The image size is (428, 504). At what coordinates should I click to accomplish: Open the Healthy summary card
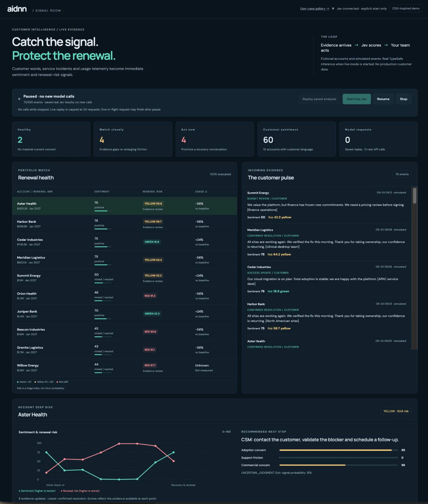tap(51, 139)
